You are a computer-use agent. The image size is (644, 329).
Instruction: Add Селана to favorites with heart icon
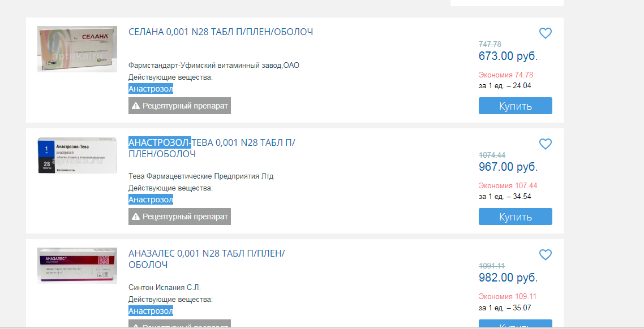pos(545,33)
